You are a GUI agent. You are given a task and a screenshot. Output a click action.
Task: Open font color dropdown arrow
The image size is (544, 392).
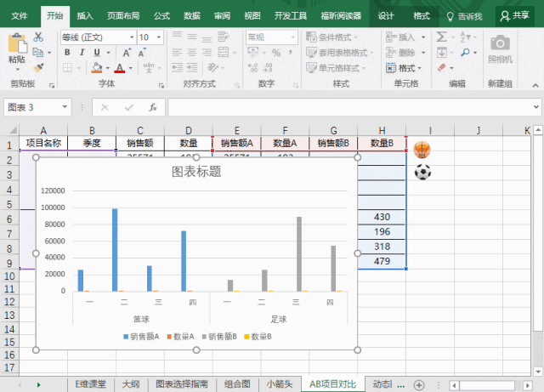click(130, 68)
